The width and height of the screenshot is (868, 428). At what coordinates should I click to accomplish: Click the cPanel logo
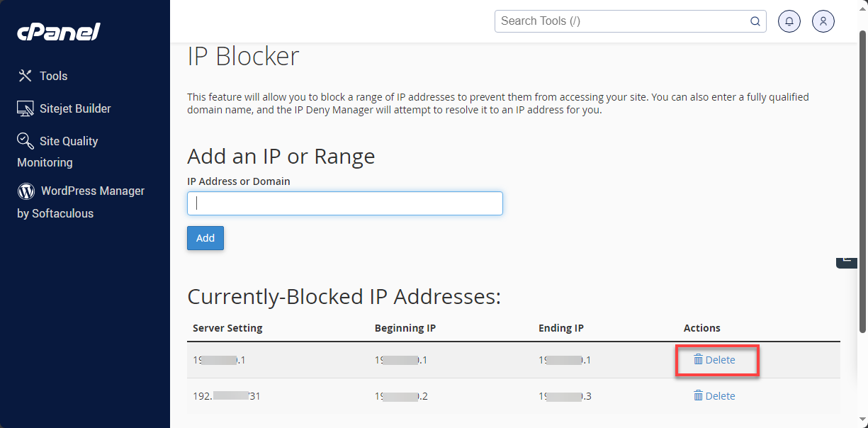tap(58, 31)
